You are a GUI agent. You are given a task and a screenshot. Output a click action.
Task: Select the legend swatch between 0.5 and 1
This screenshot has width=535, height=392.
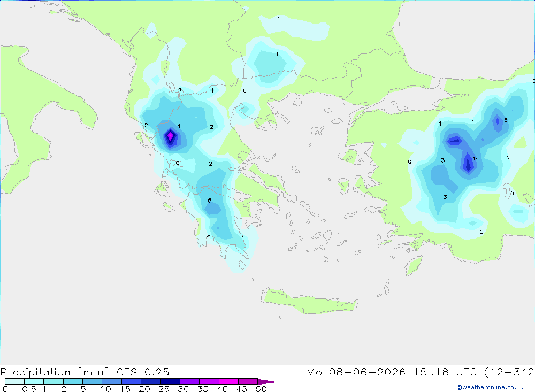point(34,381)
